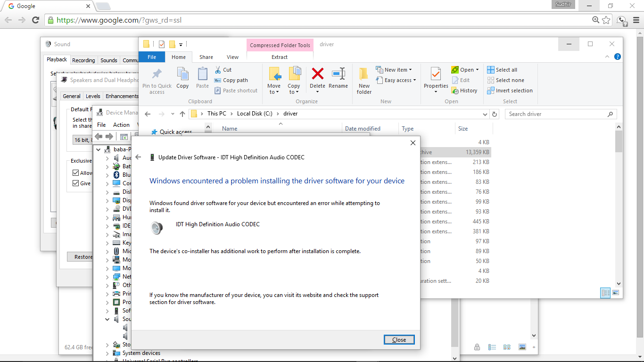Sort files by Date modified column
Image resolution: width=644 pixels, height=362 pixels.
(363, 129)
